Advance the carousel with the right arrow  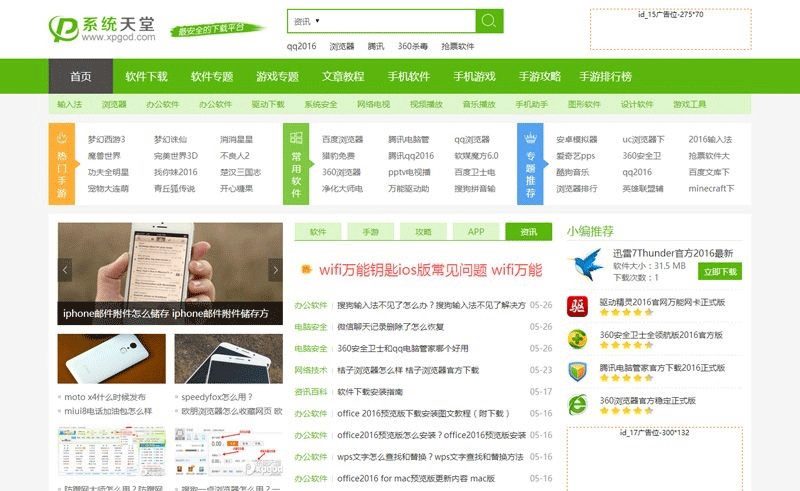pos(276,271)
